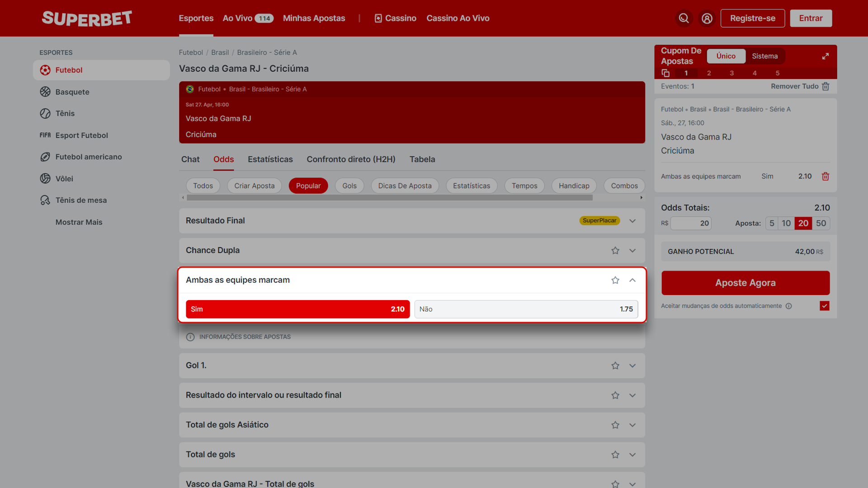Select stake amount 10
The width and height of the screenshot is (868, 488).
pyautogui.click(x=786, y=223)
